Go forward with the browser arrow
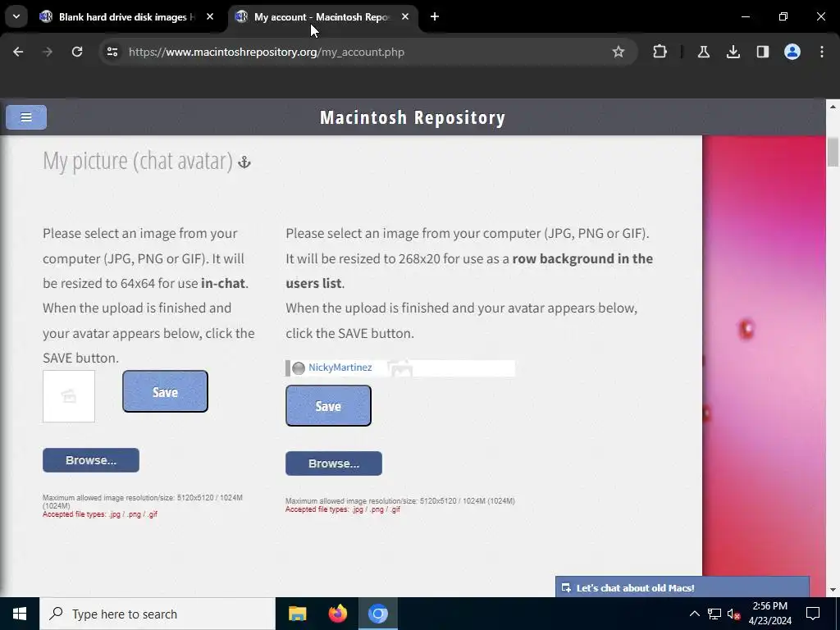The width and height of the screenshot is (840, 630). (48, 52)
